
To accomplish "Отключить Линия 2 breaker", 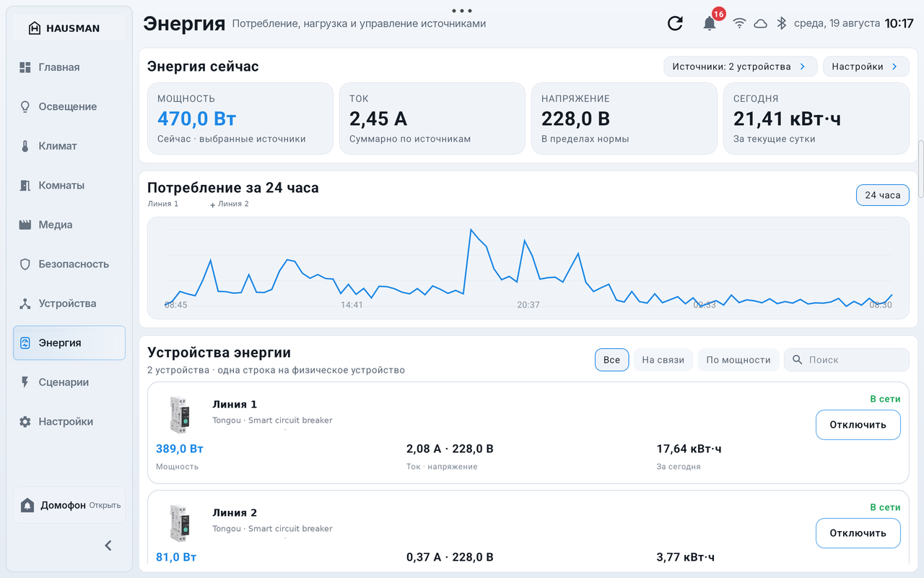I will (x=858, y=533).
